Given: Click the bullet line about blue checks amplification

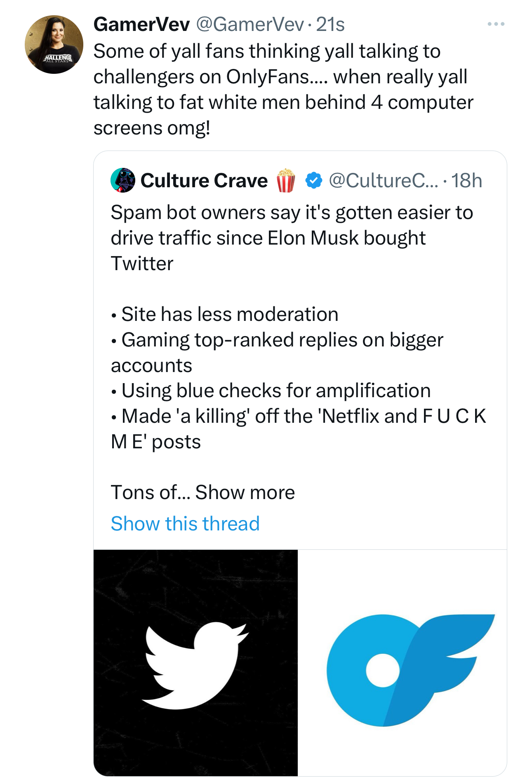Looking at the screenshot, I should coord(271,391).
